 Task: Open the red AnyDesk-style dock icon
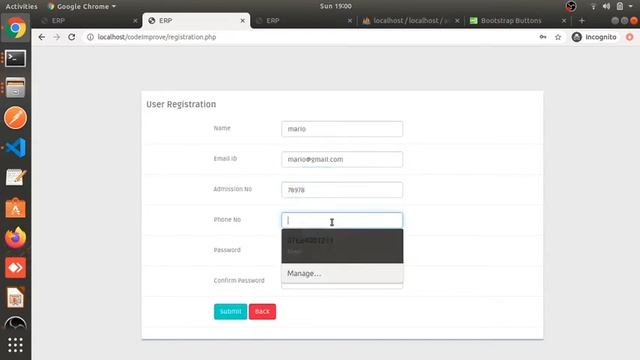point(16,268)
